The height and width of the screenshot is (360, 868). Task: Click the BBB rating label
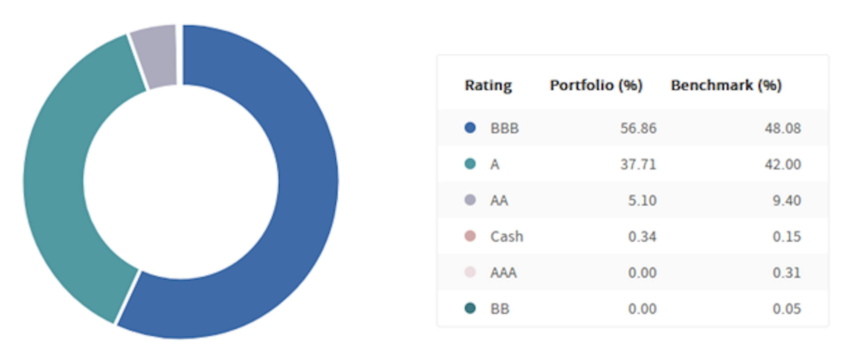pyautogui.click(x=505, y=128)
